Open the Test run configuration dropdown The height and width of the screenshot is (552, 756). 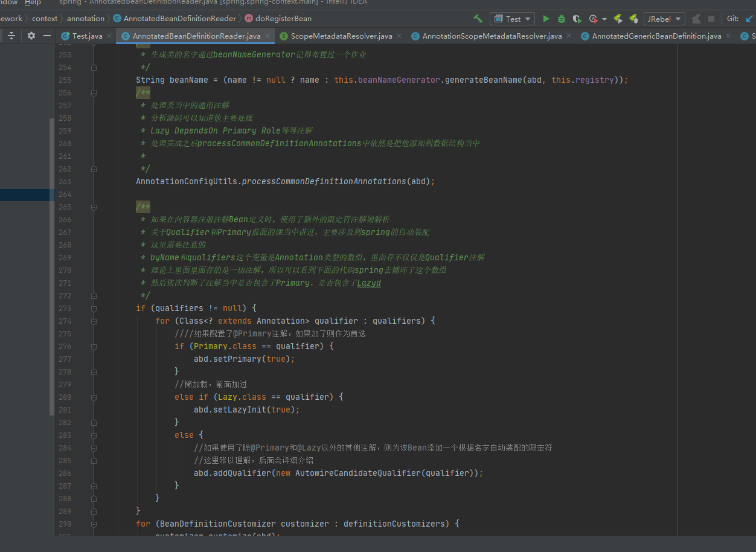pyautogui.click(x=512, y=19)
